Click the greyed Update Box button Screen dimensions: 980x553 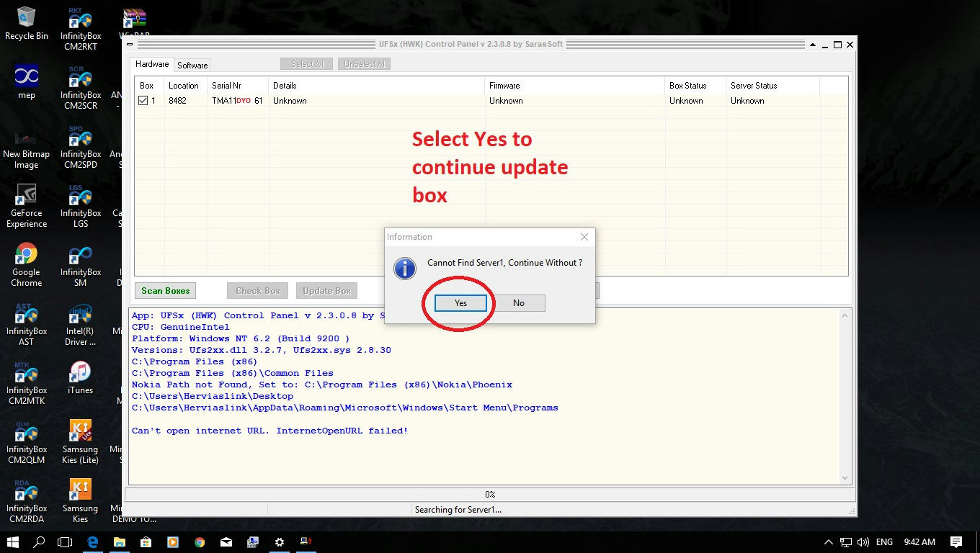[326, 291]
